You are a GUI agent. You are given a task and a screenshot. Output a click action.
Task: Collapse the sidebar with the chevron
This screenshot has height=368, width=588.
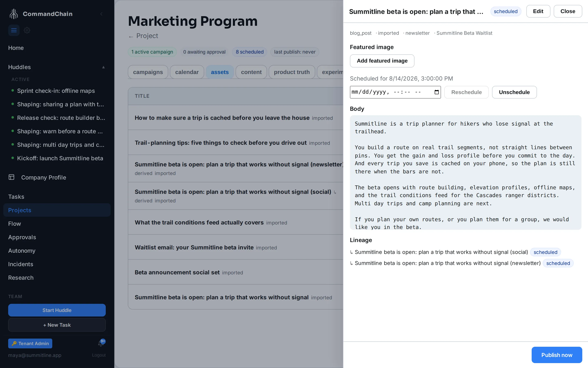click(101, 14)
